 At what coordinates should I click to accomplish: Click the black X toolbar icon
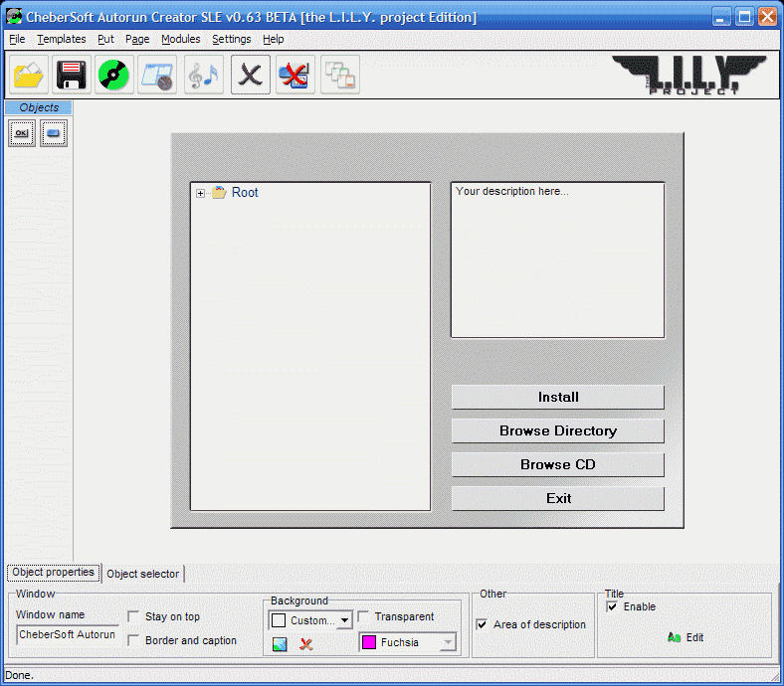click(x=250, y=75)
